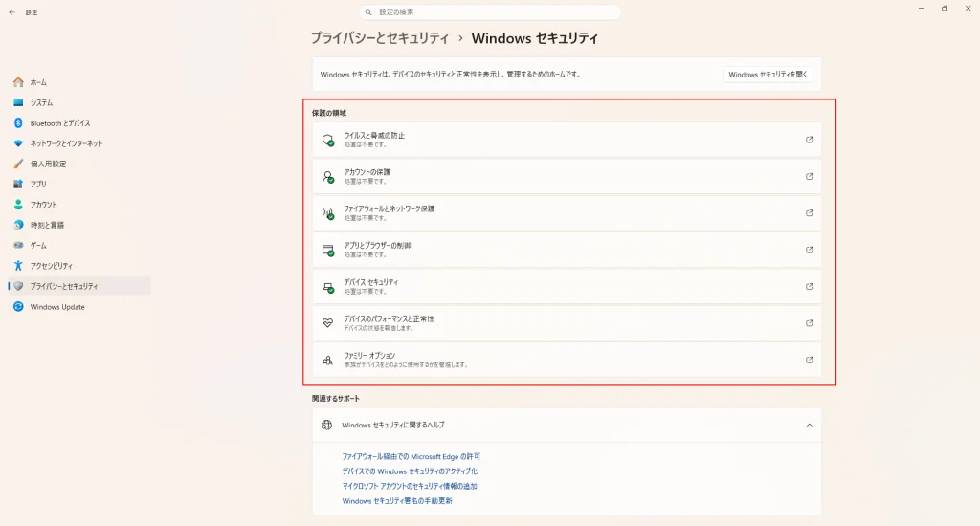
Task: Click the システム monitor icon
Action: pyautogui.click(x=18, y=102)
